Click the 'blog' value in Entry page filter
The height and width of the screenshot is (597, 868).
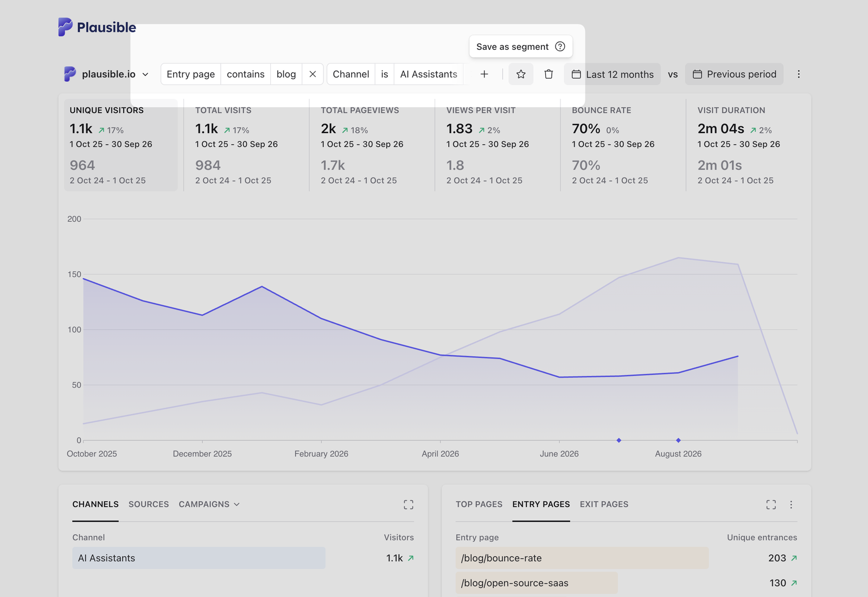pyautogui.click(x=286, y=74)
